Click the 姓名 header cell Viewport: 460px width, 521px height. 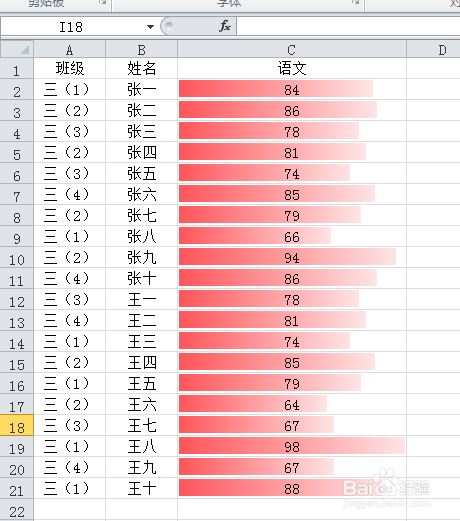pyautogui.click(x=142, y=69)
